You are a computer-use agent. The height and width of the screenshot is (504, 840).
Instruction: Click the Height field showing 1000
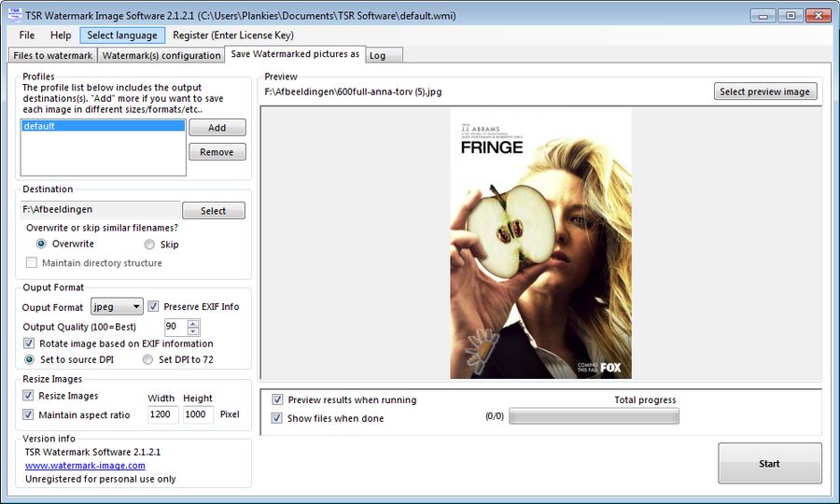[x=198, y=414]
